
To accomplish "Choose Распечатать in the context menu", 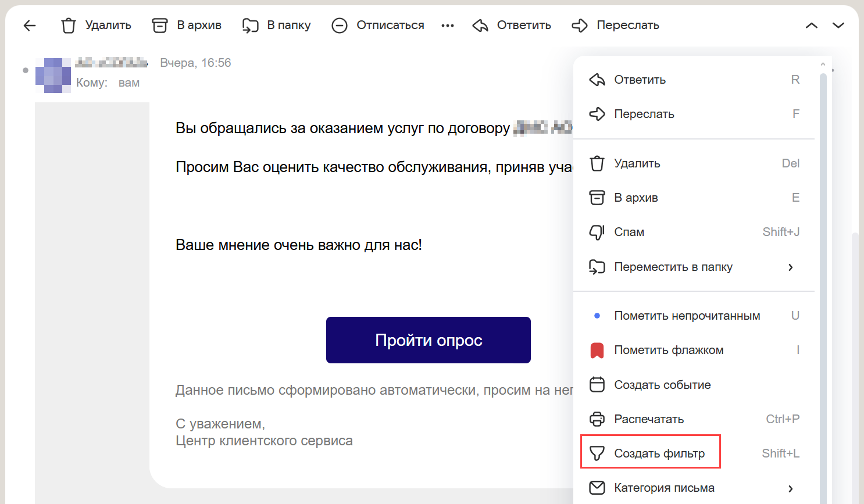I will [649, 419].
